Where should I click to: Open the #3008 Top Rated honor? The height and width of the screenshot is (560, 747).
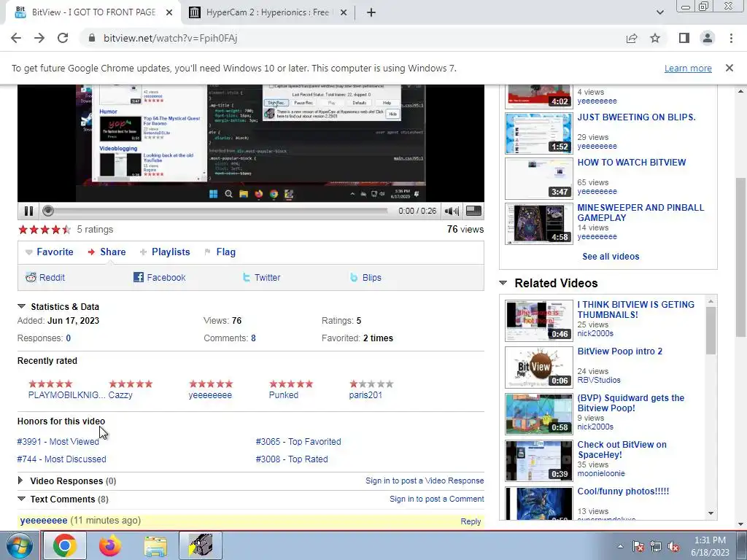292,459
